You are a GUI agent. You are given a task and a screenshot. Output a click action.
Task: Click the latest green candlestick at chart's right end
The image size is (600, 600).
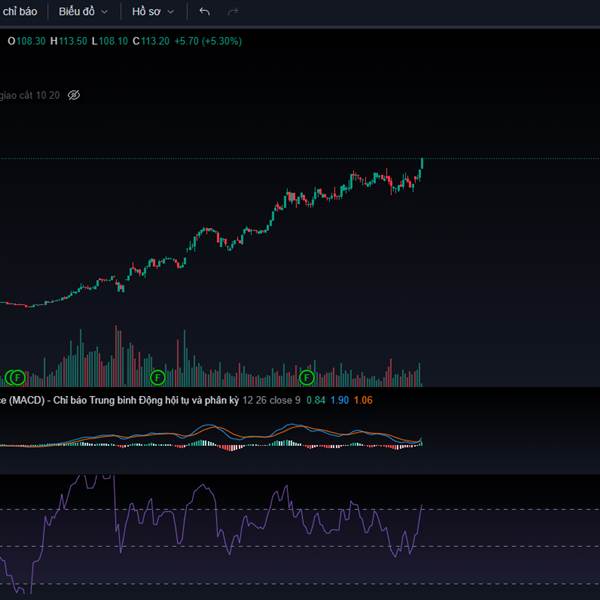[422, 165]
